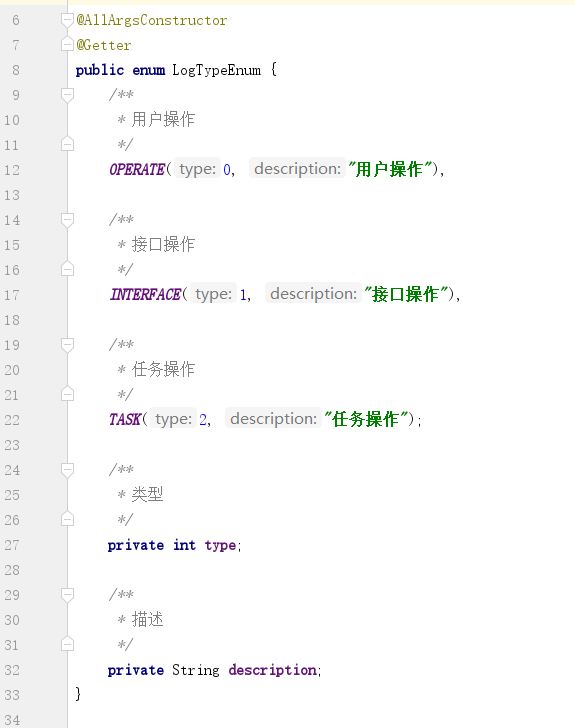Click the fold end marker on line 21
Image resolution: width=575 pixels, height=728 pixels.
(x=67, y=395)
